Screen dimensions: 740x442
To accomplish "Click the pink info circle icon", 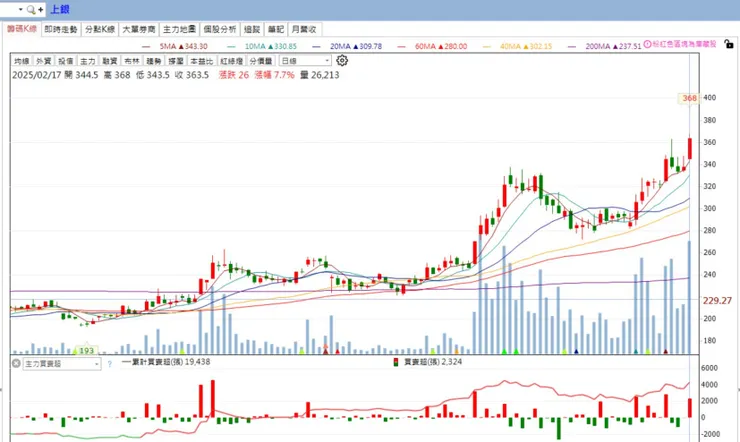I will click(x=648, y=44).
